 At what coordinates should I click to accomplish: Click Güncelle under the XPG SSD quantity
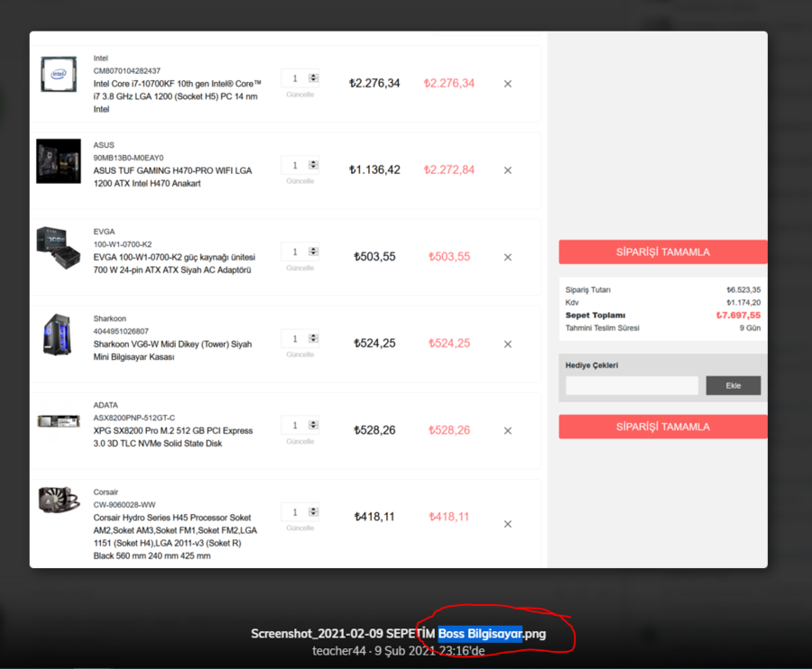tap(300, 442)
